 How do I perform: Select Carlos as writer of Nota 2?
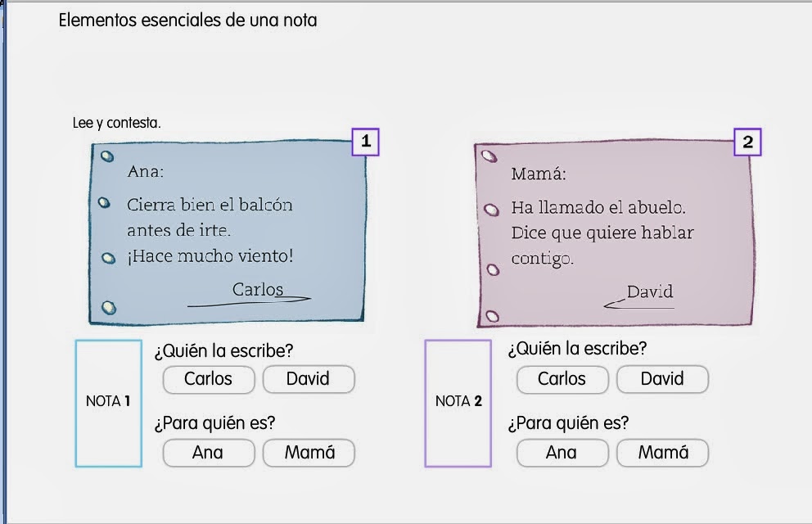click(562, 379)
